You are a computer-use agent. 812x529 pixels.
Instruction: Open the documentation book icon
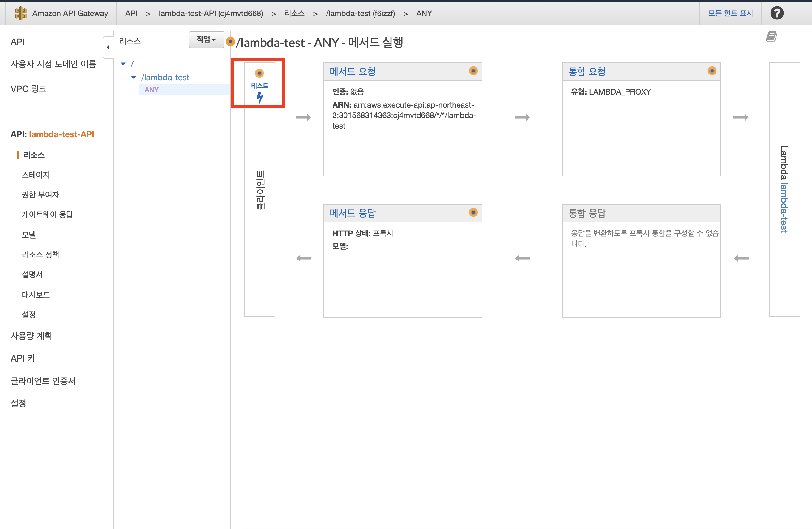click(x=771, y=36)
